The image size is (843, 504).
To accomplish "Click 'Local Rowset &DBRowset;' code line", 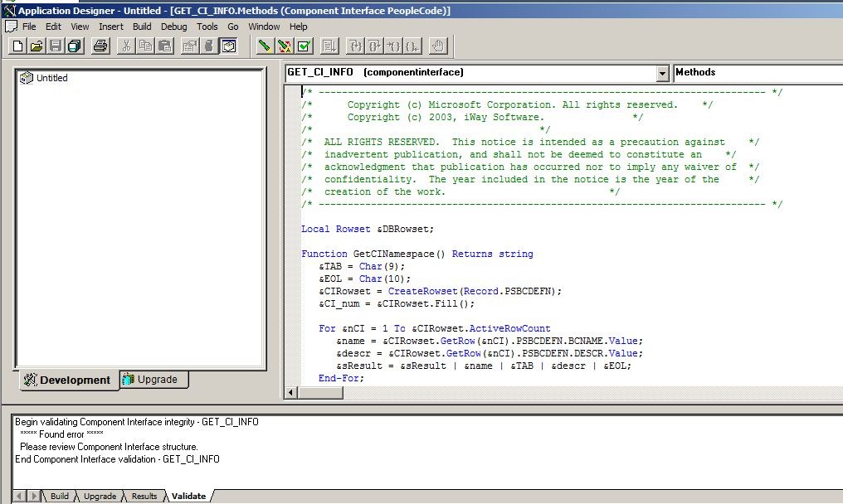I will pos(368,229).
